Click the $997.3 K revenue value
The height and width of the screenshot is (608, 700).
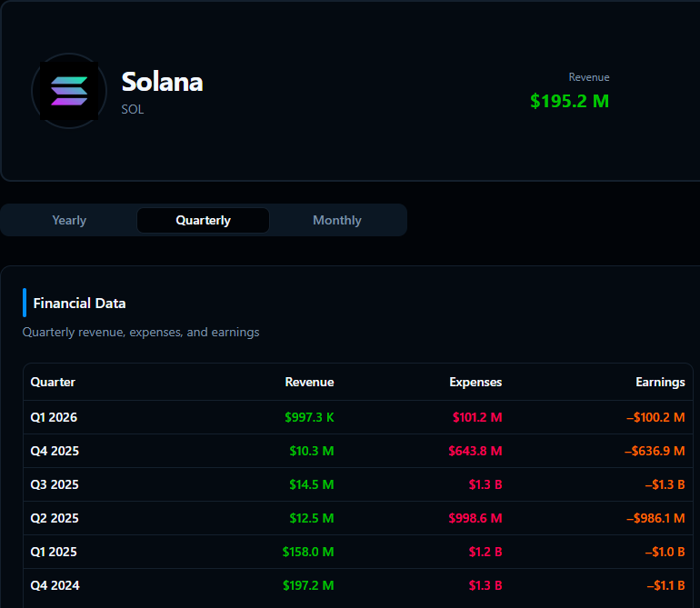coord(309,417)
